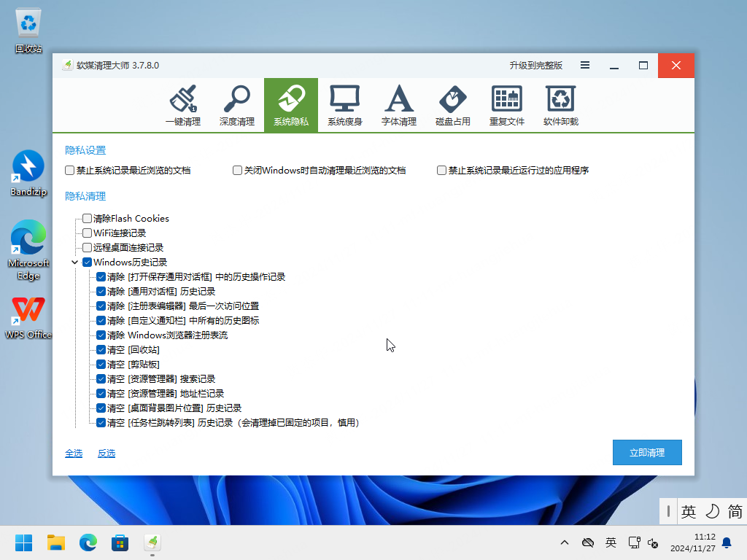Open the 一键清理 one-click clean tool
Viewport: 747px width, 560px height.
coord(183,105)
